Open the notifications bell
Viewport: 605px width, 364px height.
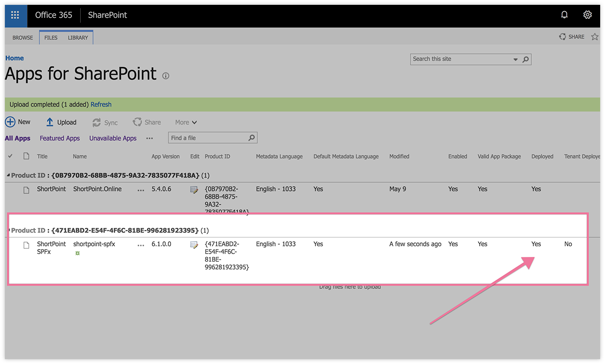pos(564,14)
